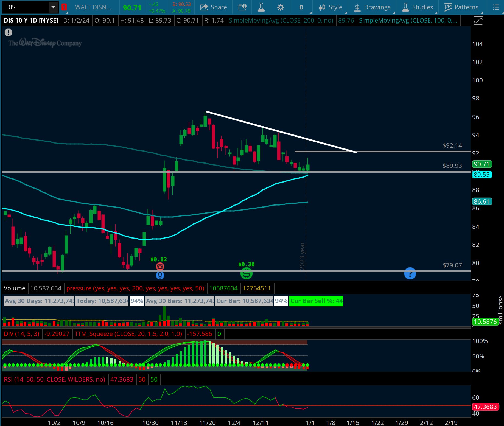
Task: Click the company profile icon after Share
Action: coord(242,7)
